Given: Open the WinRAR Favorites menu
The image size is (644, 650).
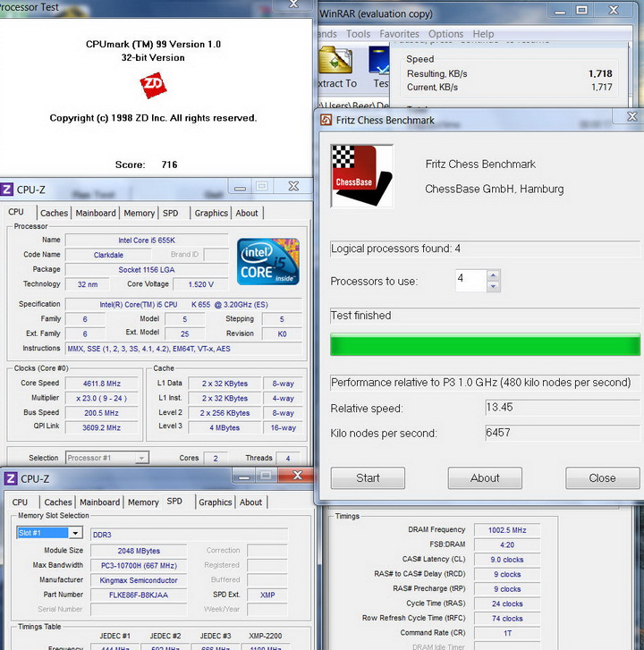Looking at the screenshot, I should click(x=399, y=34).
